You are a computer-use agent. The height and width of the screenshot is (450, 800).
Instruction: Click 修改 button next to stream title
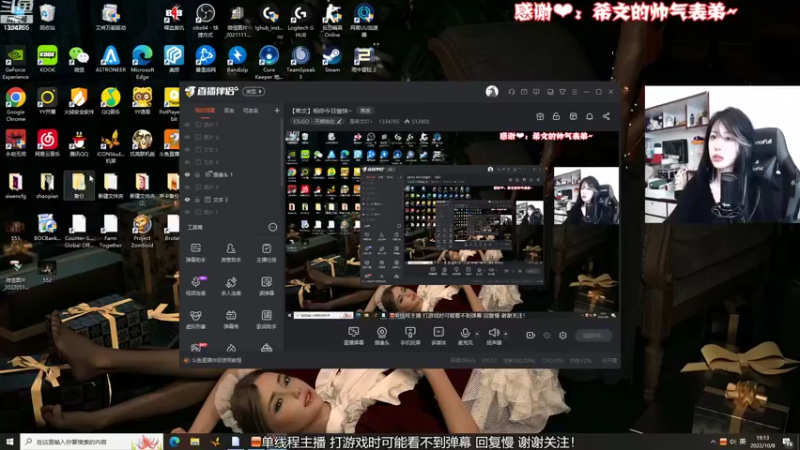365,110
